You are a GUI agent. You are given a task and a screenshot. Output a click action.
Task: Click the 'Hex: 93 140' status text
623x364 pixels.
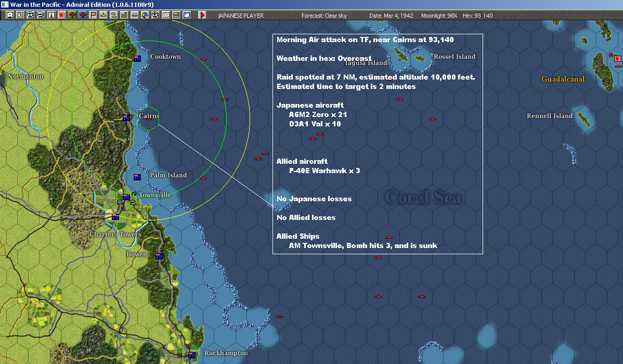point(477,16)
